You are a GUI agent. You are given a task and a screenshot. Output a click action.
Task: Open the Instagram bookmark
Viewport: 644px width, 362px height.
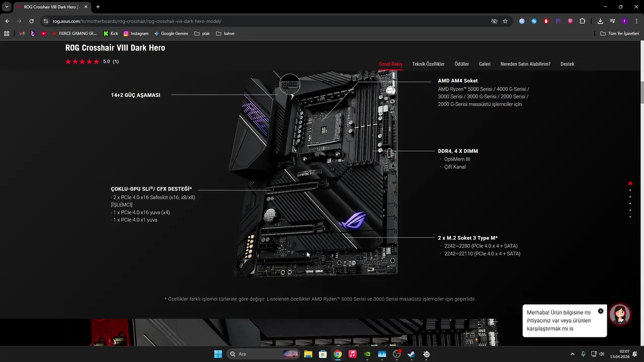tap(136, 34)
